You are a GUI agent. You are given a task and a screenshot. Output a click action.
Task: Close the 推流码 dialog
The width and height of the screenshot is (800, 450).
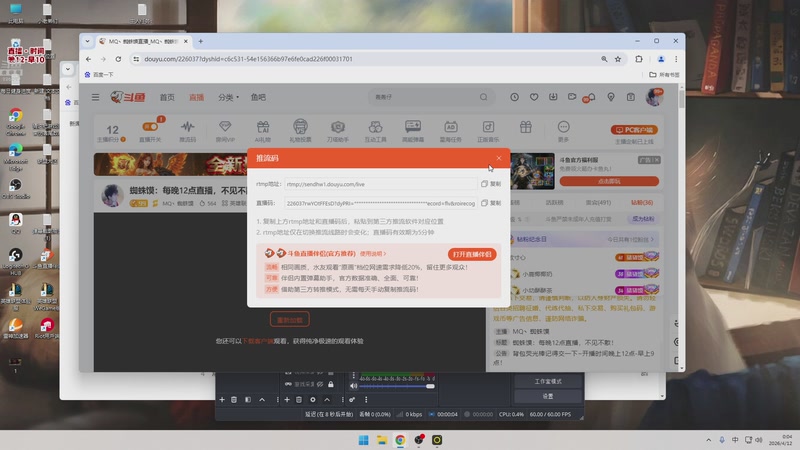tap(498, 158)
